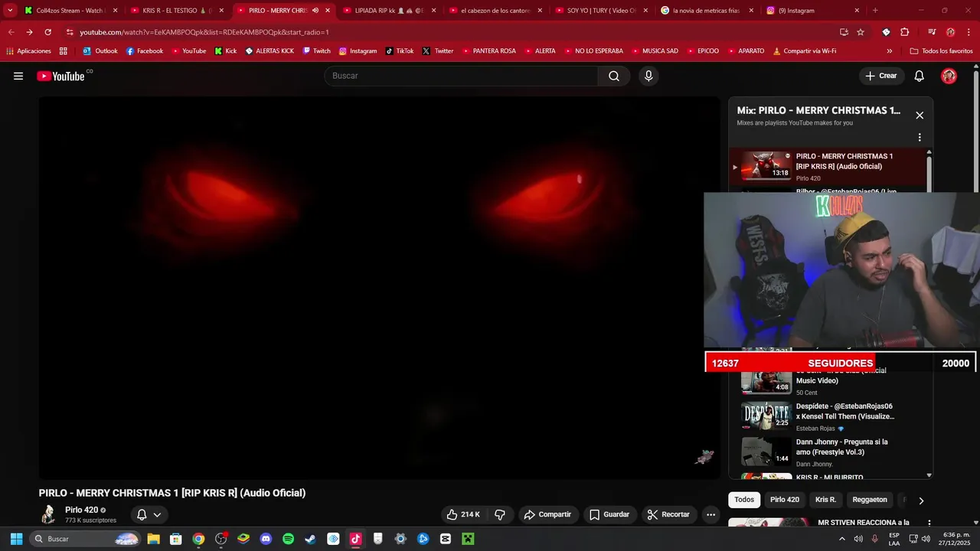Open the bookmarks bar apps grid
980x551 pixels.
64,51
